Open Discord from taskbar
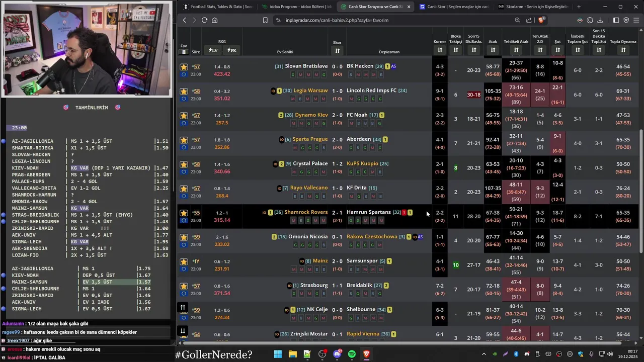This screenshot has width=644, height=362. (x=337, y=354)
